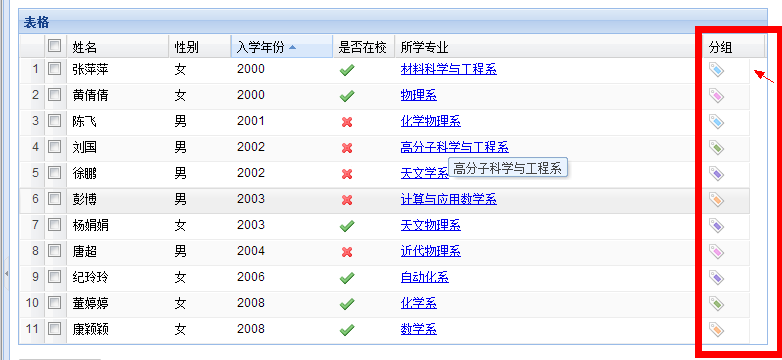This screenshot has width=782, height=360.
Task: Open the 高分子科学与工程系 link
Action: (455, 147)
